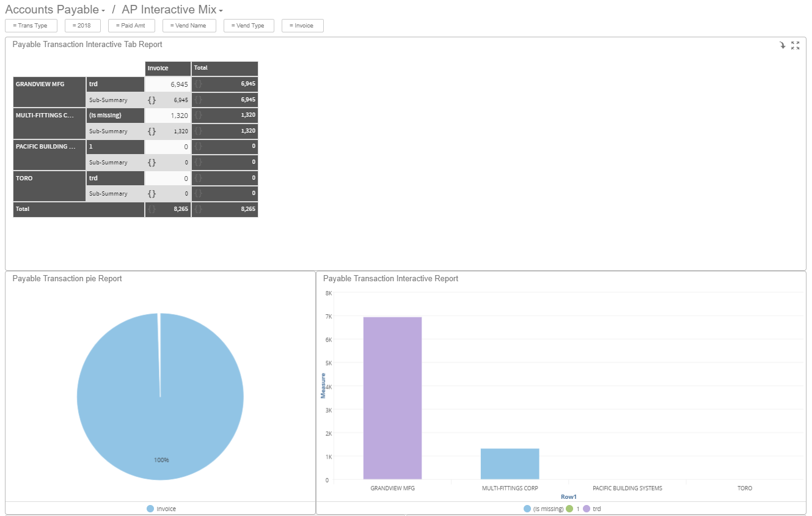Select the Trans Type filter chip
The height and width of the screenshot is (516, 812).
pyautogui.click(x=31, y=26)
